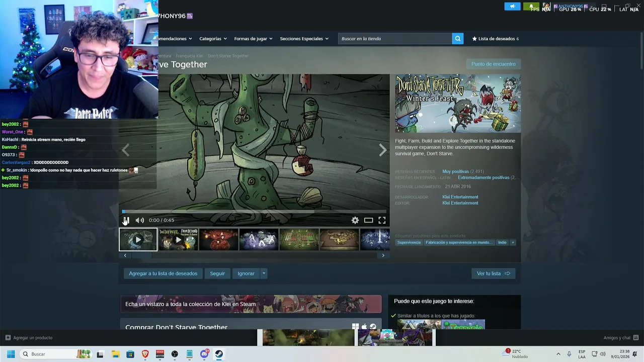Click the video progress bar
Screen dimensions: 644x362
click(254, 212)
